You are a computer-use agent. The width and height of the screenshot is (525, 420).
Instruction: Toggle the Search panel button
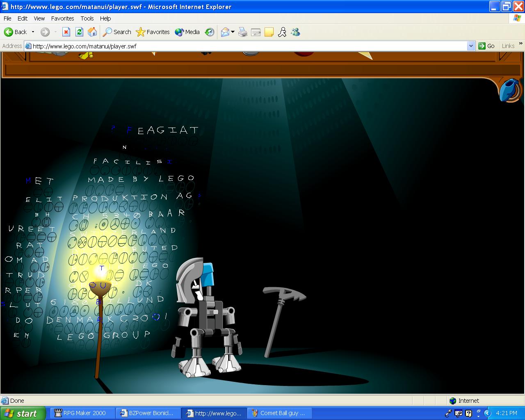117,32
